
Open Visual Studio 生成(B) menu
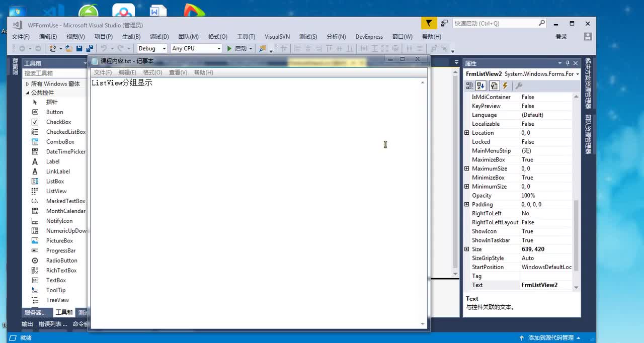[x=131, y=37]
